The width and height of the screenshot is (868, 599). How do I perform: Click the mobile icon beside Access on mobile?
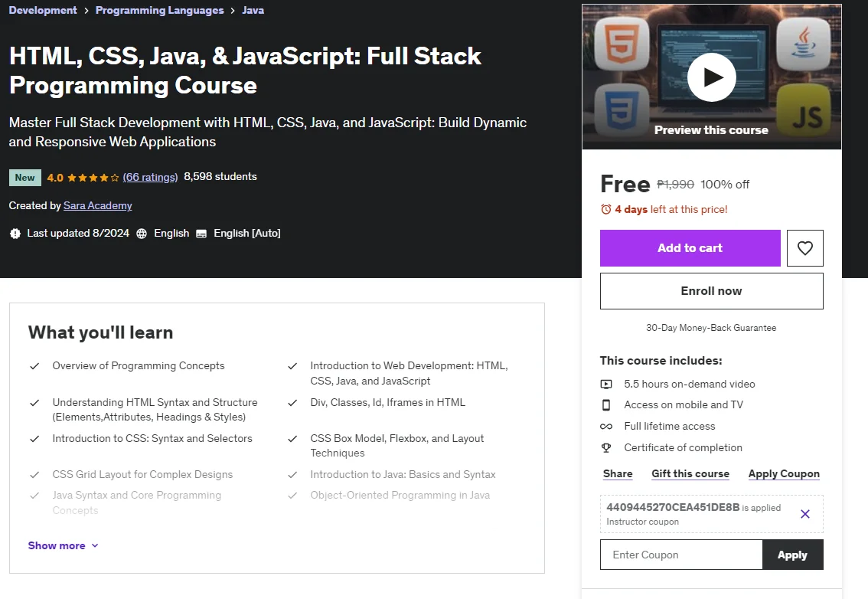[606, 405]
